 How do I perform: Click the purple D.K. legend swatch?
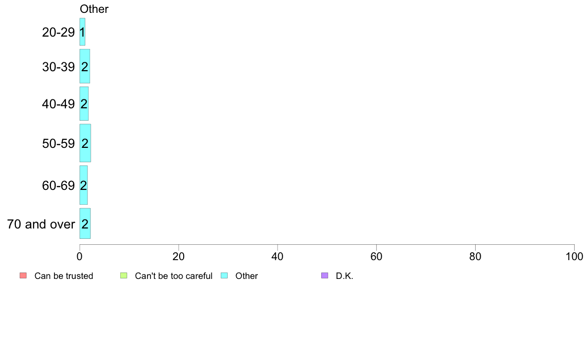[x=325, y=275]
